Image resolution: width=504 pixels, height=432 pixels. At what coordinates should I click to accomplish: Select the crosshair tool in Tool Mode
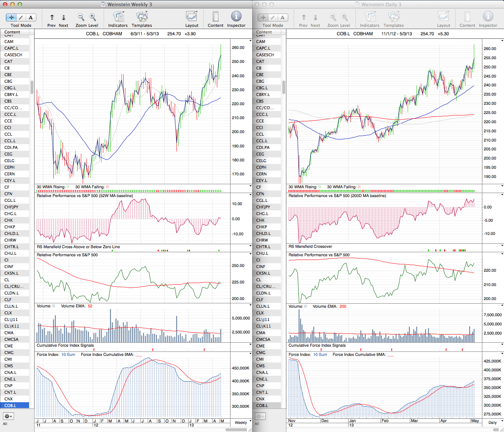point(11,17)
